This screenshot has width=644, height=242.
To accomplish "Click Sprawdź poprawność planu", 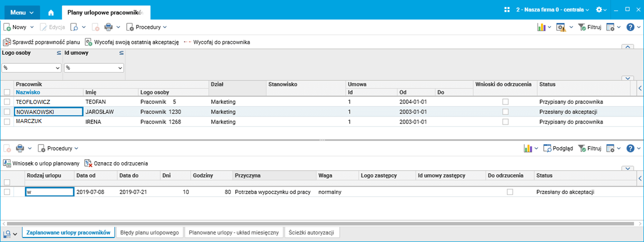I will 42,42.
